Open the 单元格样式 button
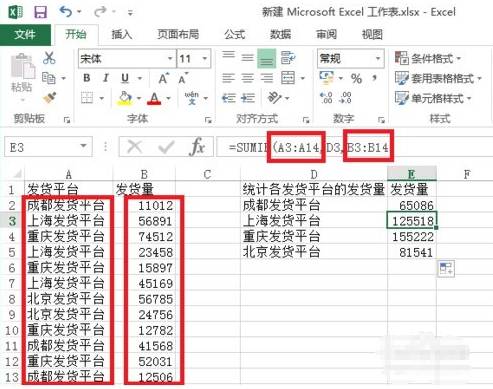This screenshot has height=389, width=493. tap(433, 98)
